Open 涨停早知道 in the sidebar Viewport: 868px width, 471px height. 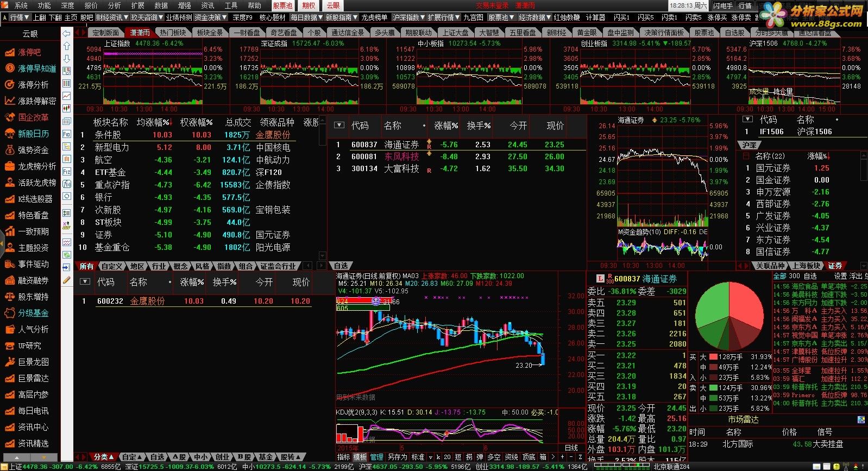[x=30, y=68]
